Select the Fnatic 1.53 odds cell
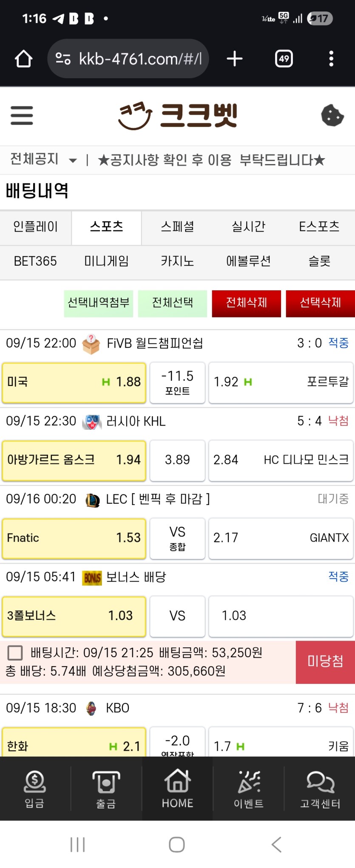Screen dimensions: 355x868 point(74,538)
